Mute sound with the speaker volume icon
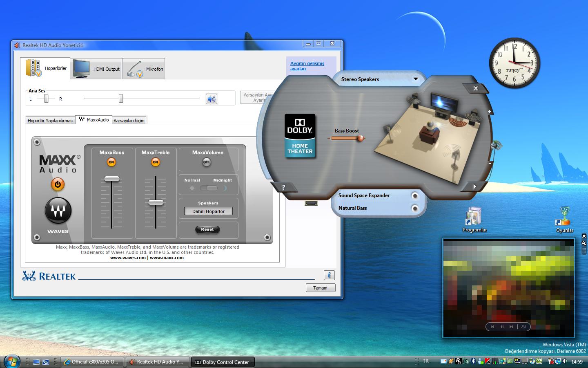 point(211,99)
